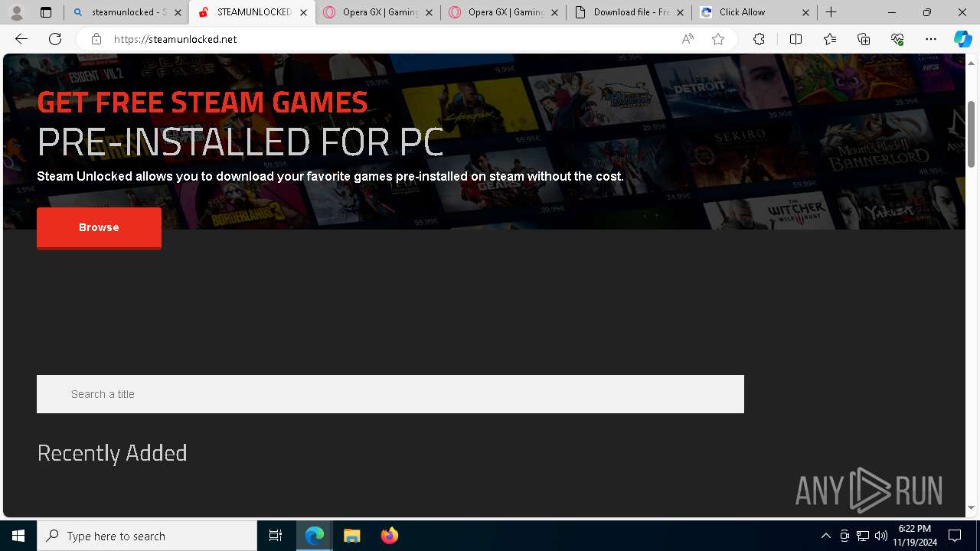Click the red Browse button
Screen dimensions: 980x551
pyautogui.click(x=99, y=227)
